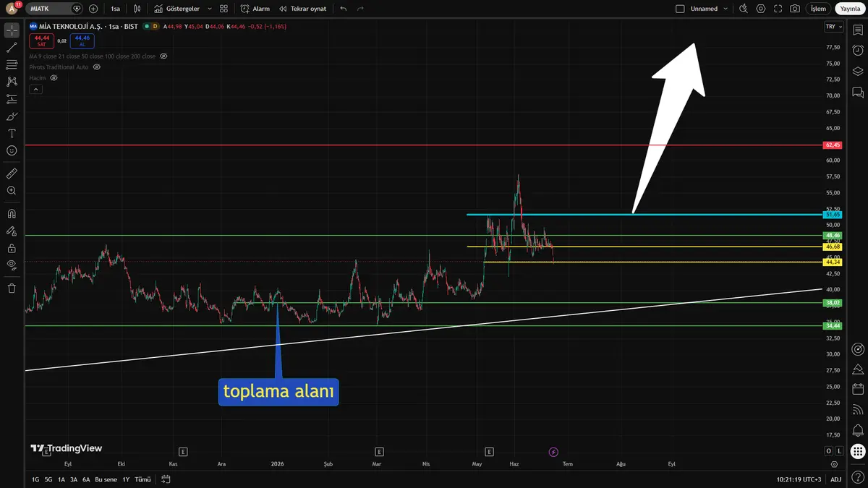Start bar replay with Tekrar oynat
The image size is (868, 488).
point(303,9)
